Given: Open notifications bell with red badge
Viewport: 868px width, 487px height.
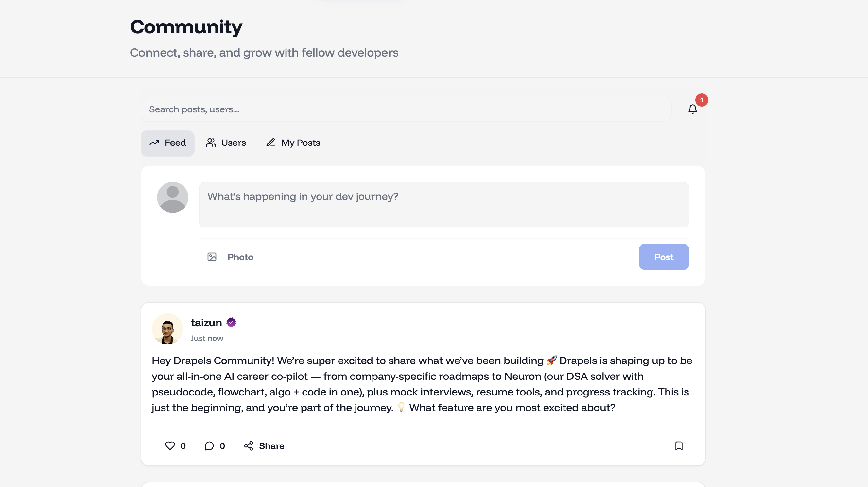Looking at the screenshot, I should pos(692,109).
